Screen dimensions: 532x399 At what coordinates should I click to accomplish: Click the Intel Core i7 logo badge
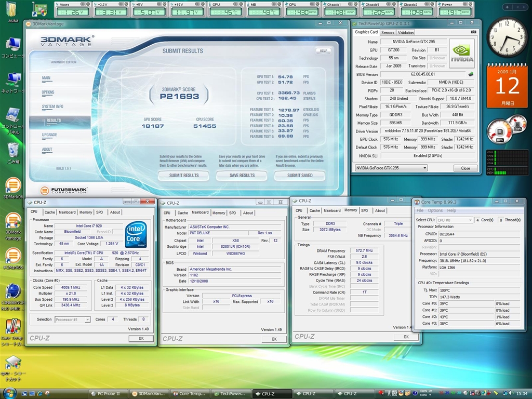click(135, 234)
